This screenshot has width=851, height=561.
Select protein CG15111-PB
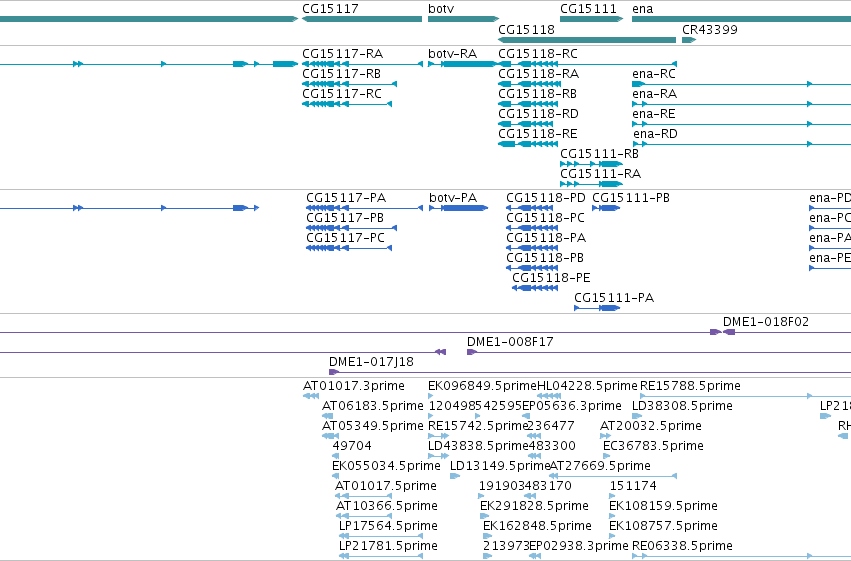[x=631, y=198]
